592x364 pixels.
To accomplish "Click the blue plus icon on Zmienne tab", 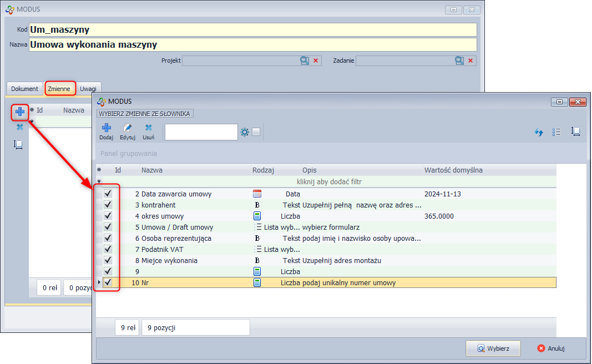I will 20,112.
